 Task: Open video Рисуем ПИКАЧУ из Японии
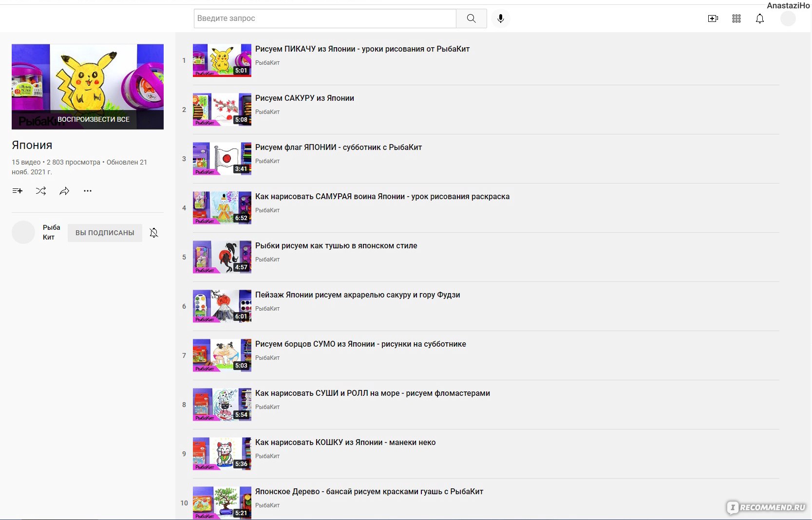pos(362,49)
